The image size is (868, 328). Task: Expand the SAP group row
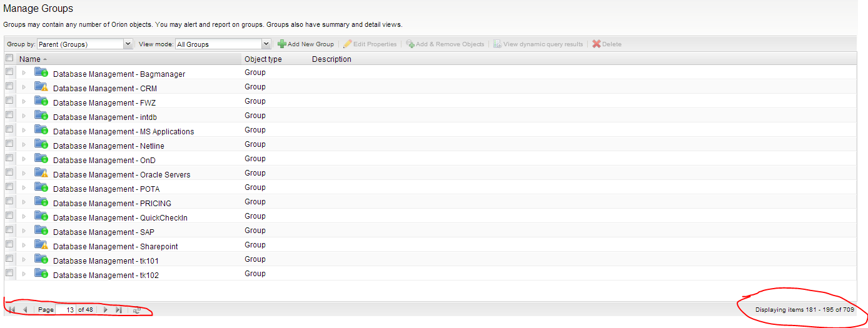click(x=24, y=231)
